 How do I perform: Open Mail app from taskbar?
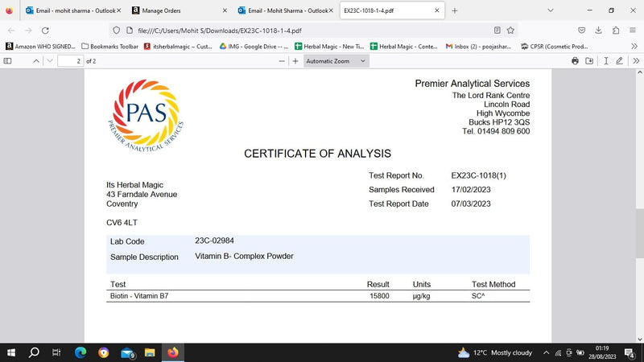[127, 352]
